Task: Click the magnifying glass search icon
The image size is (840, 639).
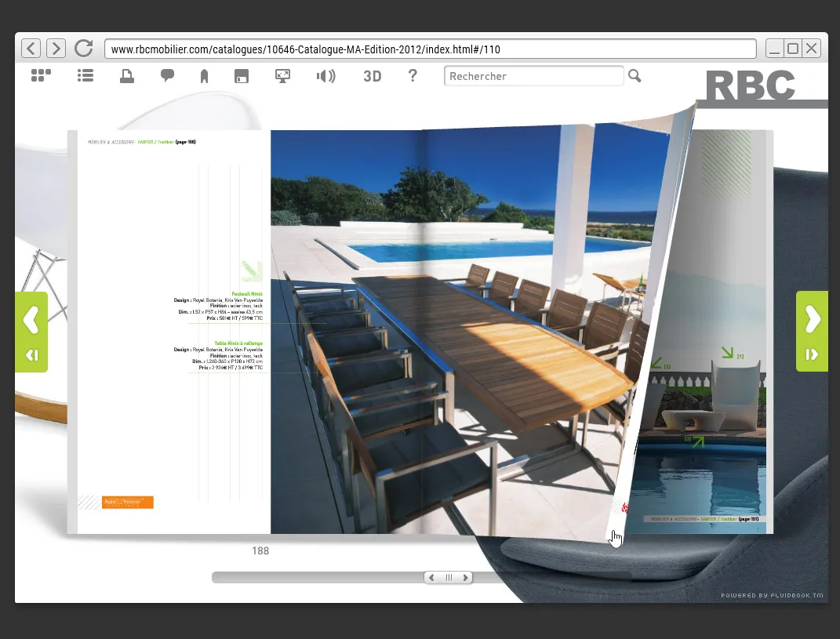Action: pyautogui.click(x=635, y=76)
